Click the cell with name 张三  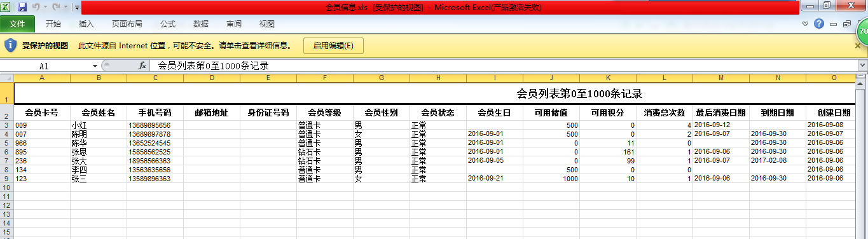coord(99,179)
